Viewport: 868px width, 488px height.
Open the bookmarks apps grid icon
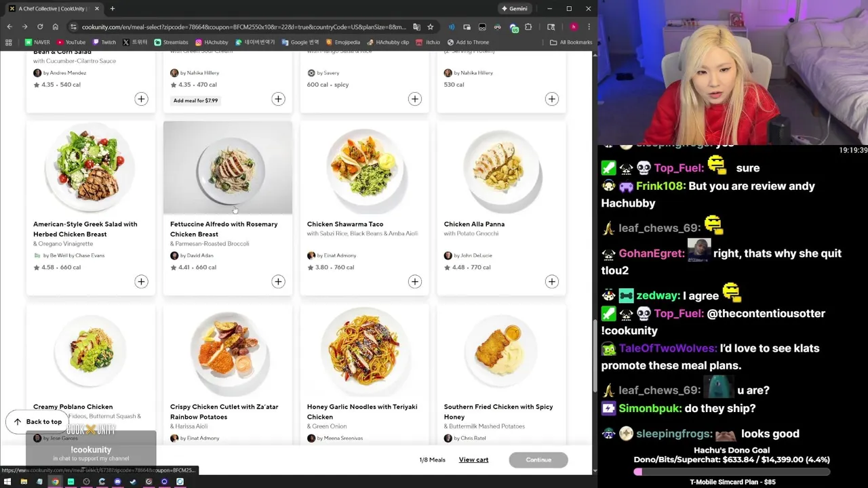tap(8, 42)
